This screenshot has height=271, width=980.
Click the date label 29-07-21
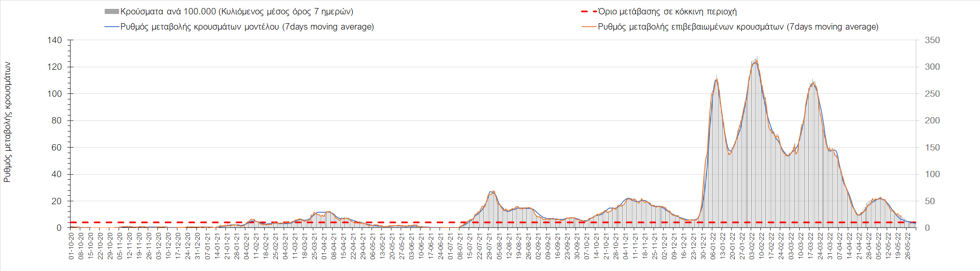[x=489, y=246]
